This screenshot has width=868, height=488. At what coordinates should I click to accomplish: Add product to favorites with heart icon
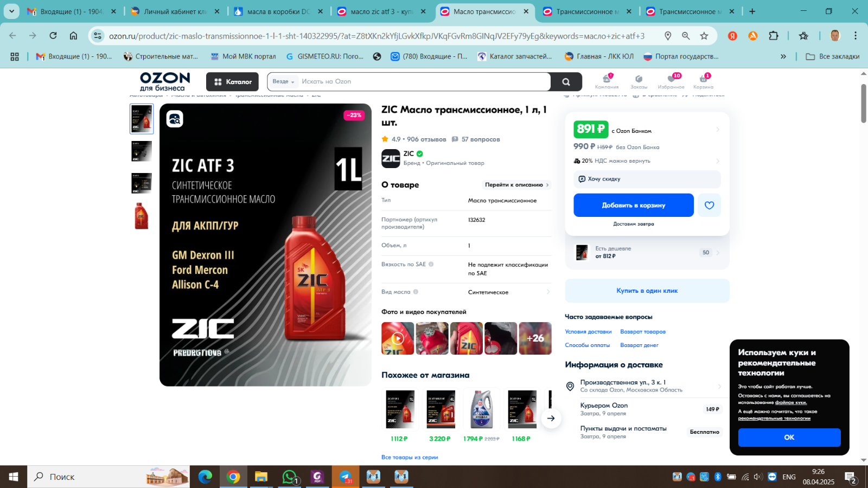coord(709,206)
